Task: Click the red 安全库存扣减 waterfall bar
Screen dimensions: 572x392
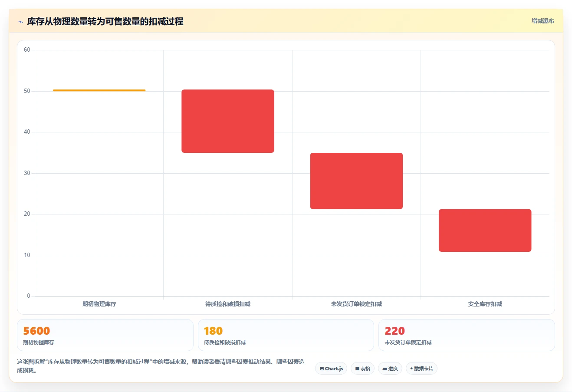Action: point(485,231)
